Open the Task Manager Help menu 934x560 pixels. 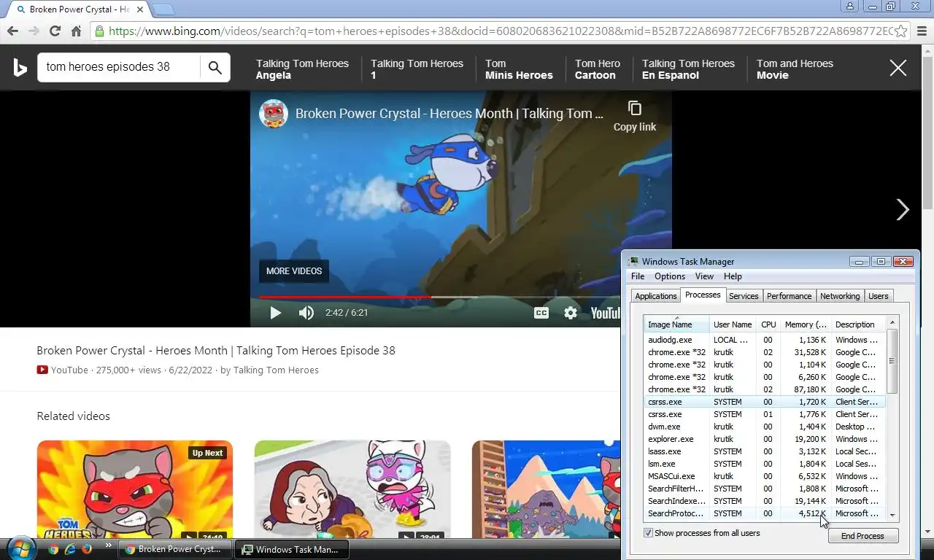click(x=733, y=276)
